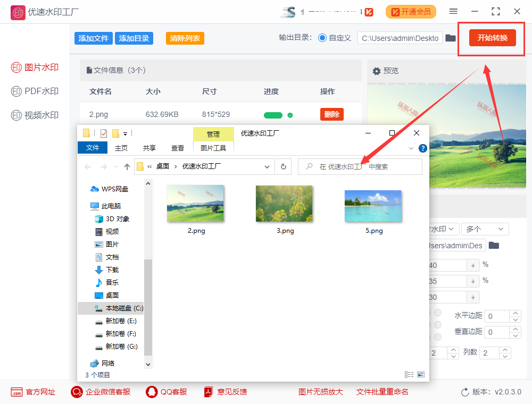Screen dimensions: 532x404
Task: Adjust the 列数 column count stepper
Action: point(505,353)
